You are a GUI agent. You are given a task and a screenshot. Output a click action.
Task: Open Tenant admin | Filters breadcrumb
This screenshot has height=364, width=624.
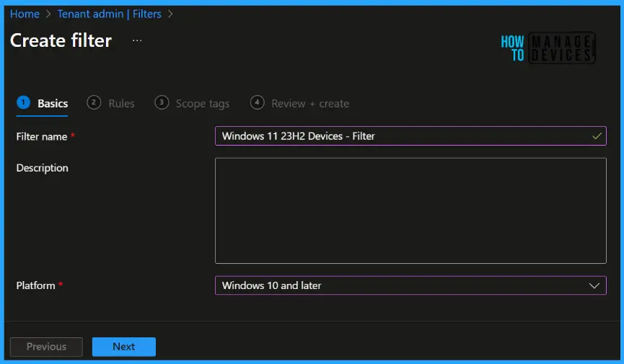click(110, 14)
